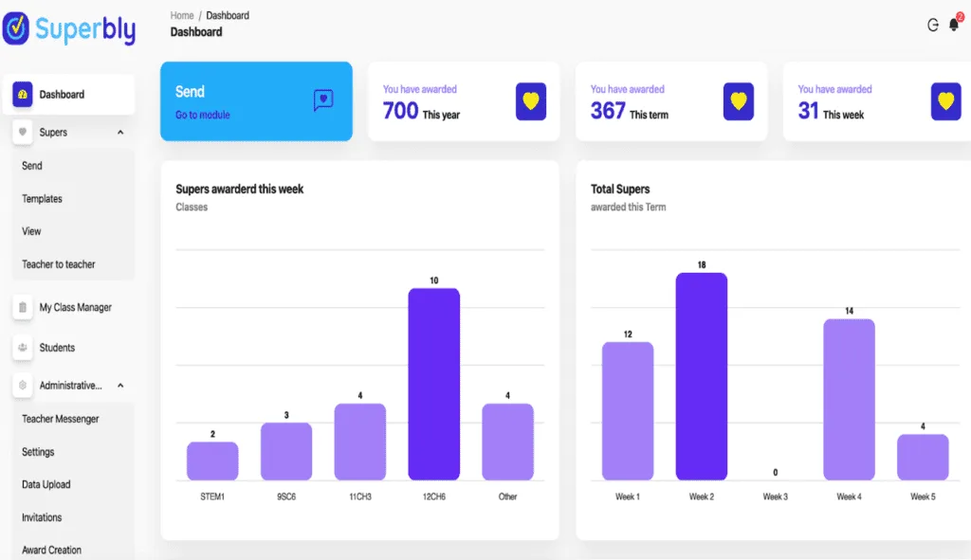Click the chat heart icon on Send card
The image size is (971, 560).
[323, 100]
